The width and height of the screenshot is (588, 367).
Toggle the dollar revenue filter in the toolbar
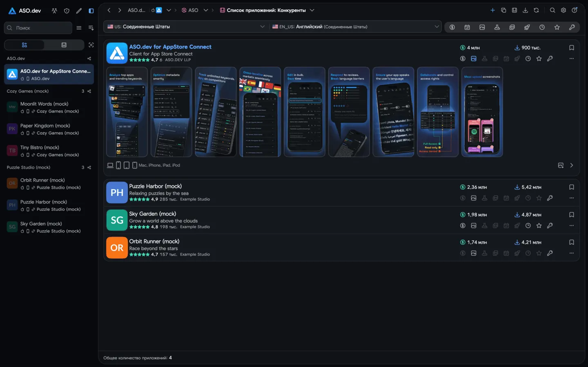coord(452,27)
